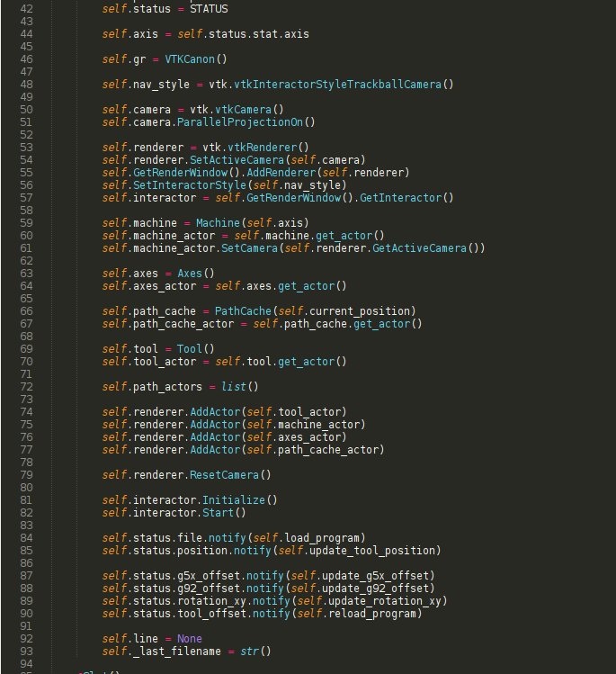The width and height of the screenshot is (616, 674).
Task: Click line number 42 in the gutter
Action: coord(26,9)
